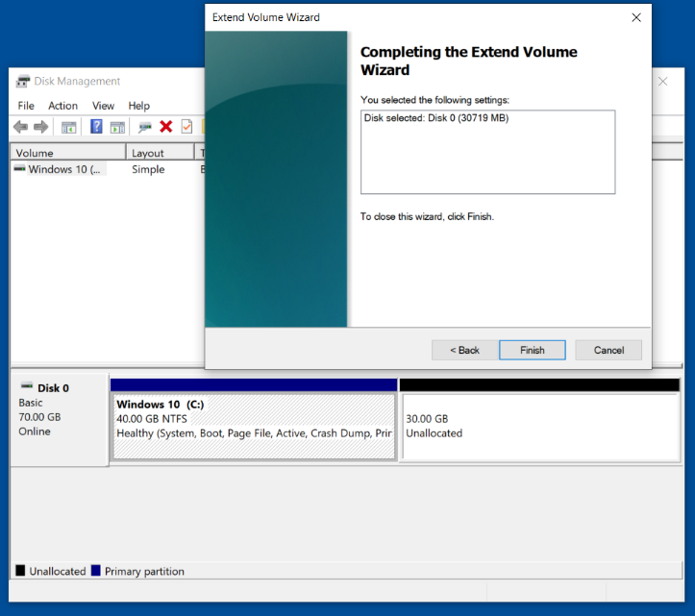
Task: Open the Help menu
Action: tap(139, 106)
